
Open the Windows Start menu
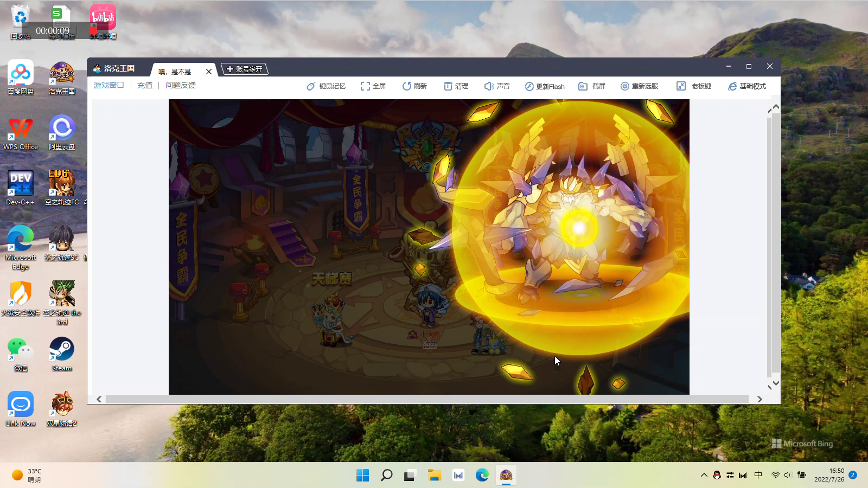point(362,476)
